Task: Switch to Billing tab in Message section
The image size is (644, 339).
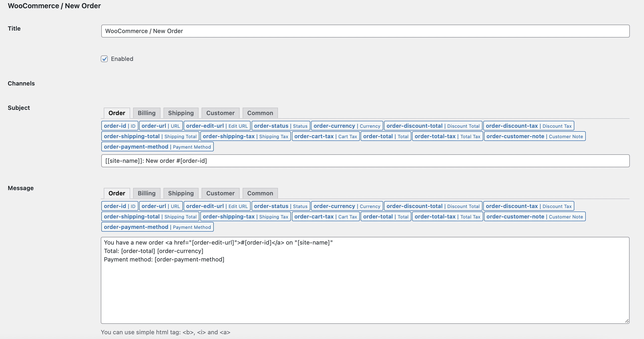Action: 147,193
